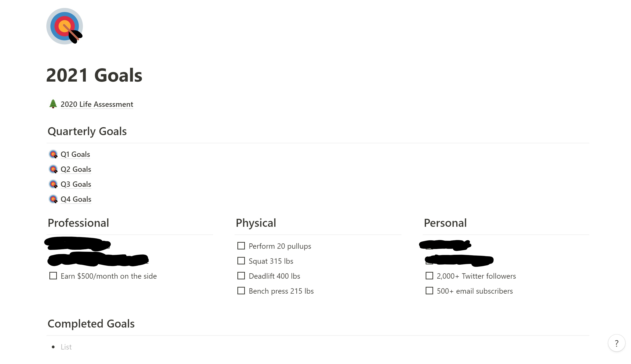Enable Earn $500/month on the side checkbox
Screen dimensions: 631x364
[53, 276]
